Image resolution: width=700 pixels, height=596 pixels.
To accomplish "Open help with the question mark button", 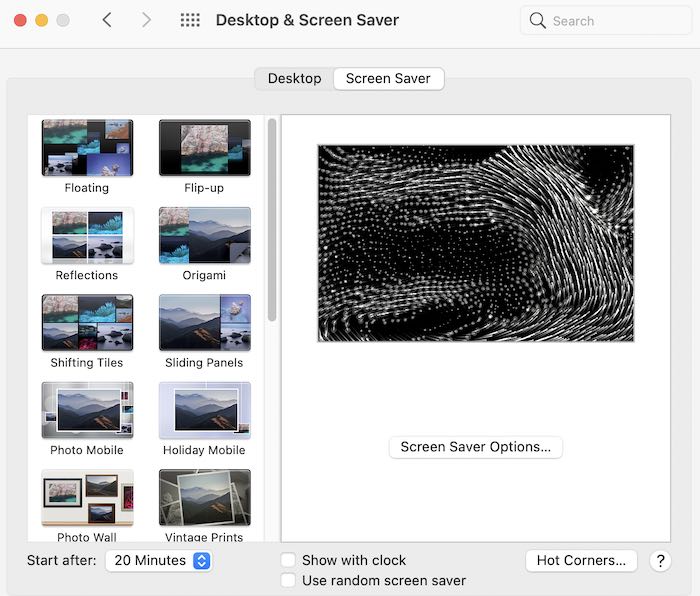I will coord(661,561).
